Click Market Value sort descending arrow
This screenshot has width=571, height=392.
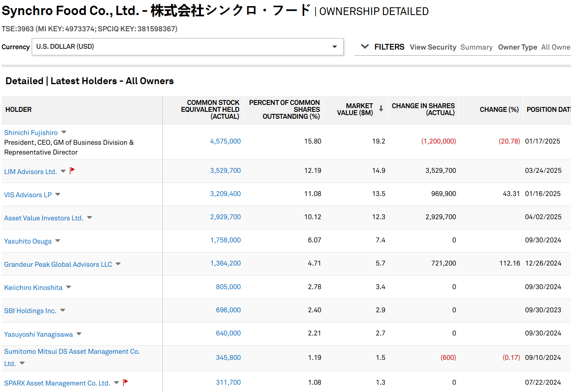pyautogui.click(x=381, y=108)
